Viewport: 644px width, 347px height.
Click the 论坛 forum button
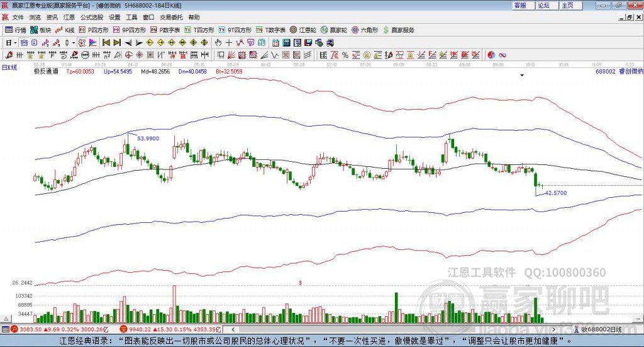(x=547, y=5)
